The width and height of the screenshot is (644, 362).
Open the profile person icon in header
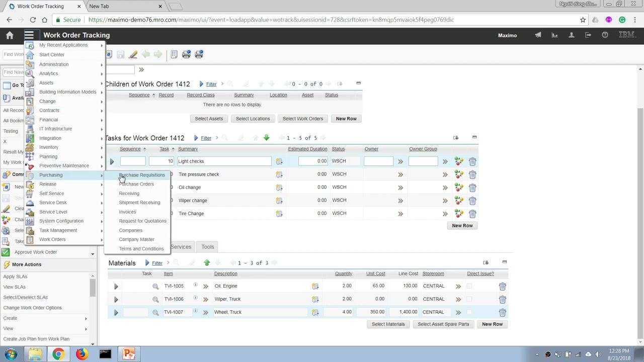click(x=572, y=35)
